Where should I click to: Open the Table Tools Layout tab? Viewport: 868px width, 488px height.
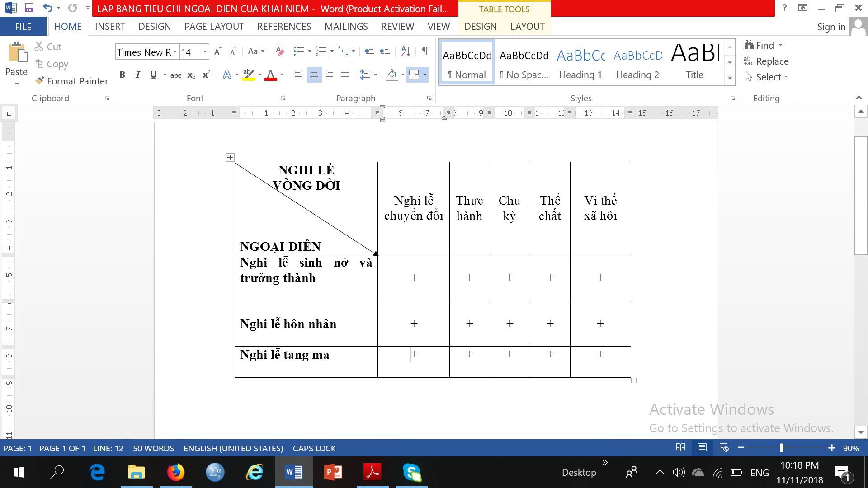coord(527,27)
